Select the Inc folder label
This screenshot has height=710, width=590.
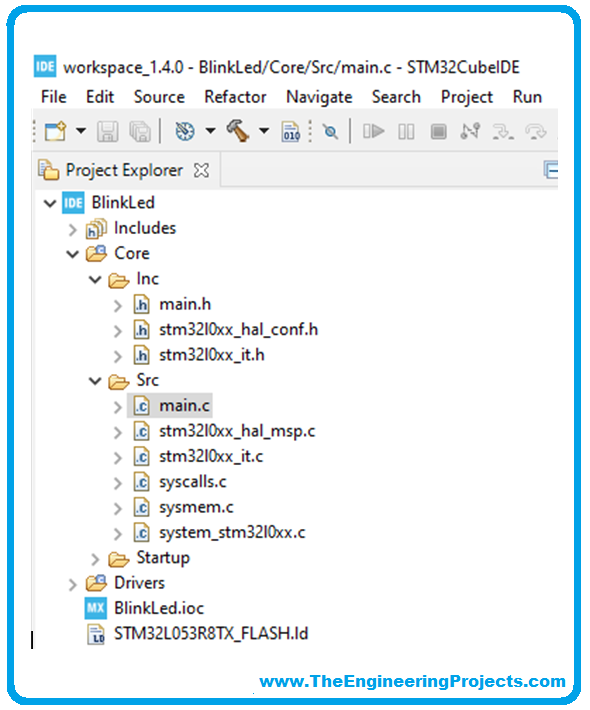(147, 278)
